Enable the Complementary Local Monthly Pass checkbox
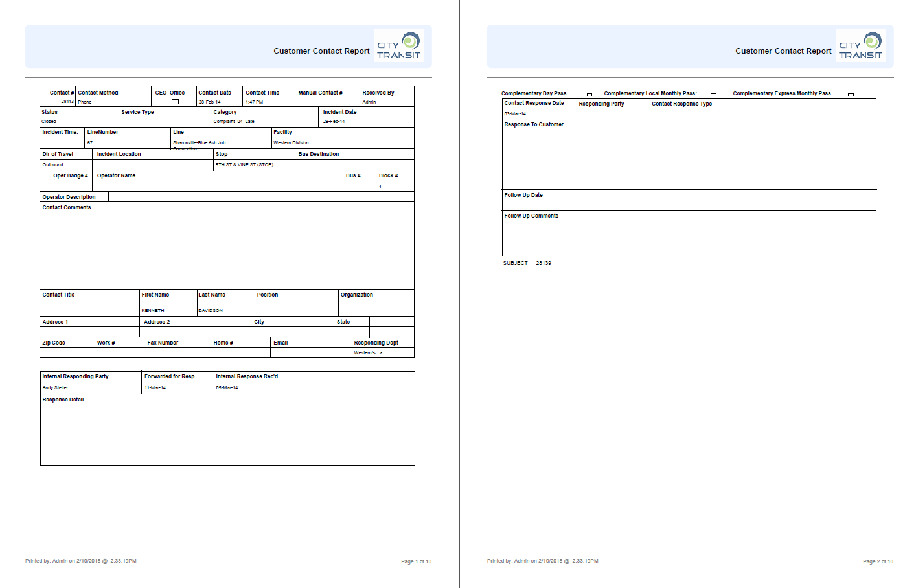 tap(715, 93)
